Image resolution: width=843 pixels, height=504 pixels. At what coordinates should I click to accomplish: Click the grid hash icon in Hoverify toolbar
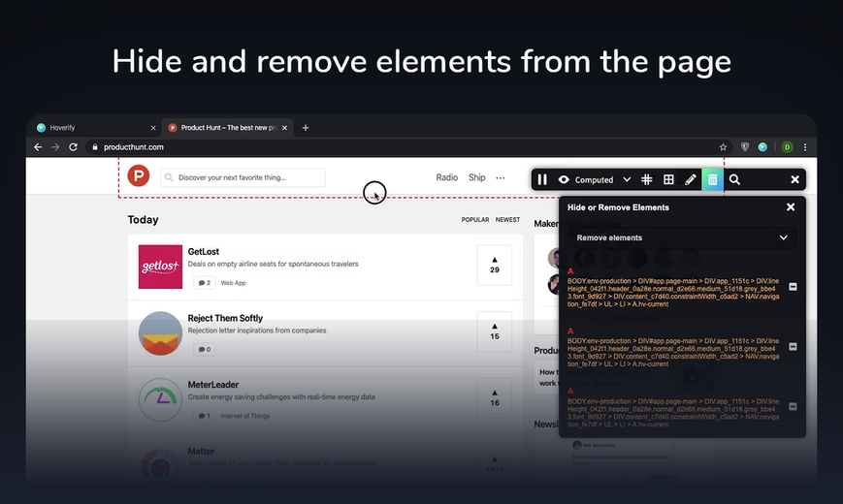tap(647, 179)
